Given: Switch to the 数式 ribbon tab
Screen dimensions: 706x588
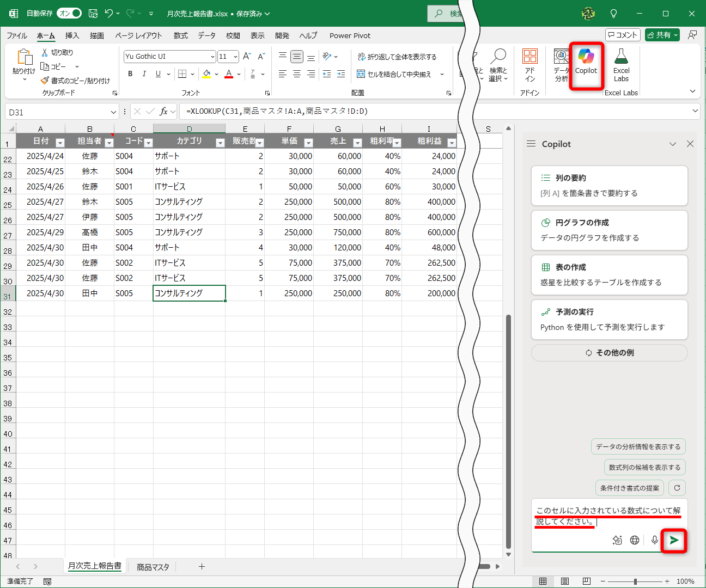Looking at the screenshot, I should (x=180, y=35).
